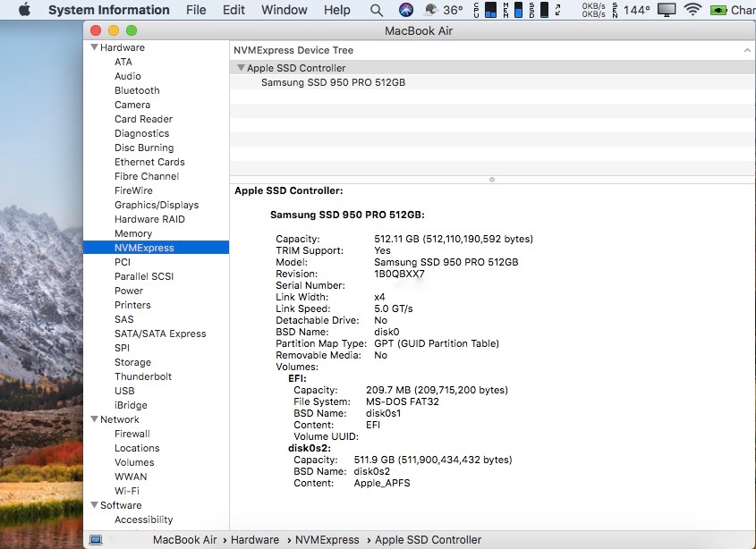Select Disc Burning in the sidebar
The image size is (756, 549).
click(144, 148)
